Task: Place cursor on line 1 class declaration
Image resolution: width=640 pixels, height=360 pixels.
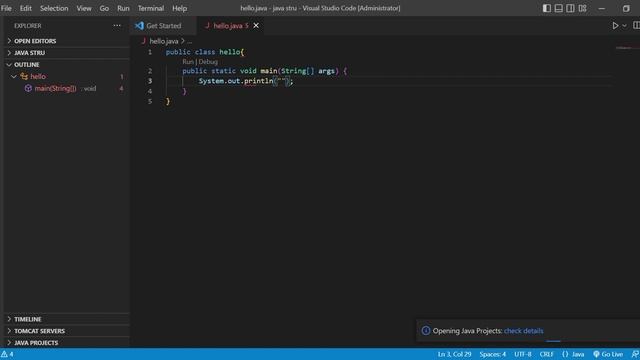Action: pos(205,52)
